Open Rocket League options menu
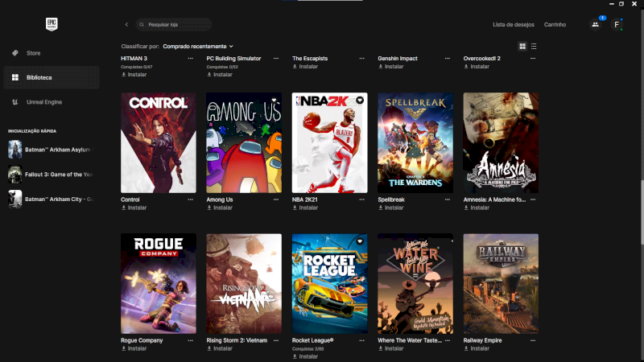Viewport: 644px width, 362px height. [x=361, y=340]
